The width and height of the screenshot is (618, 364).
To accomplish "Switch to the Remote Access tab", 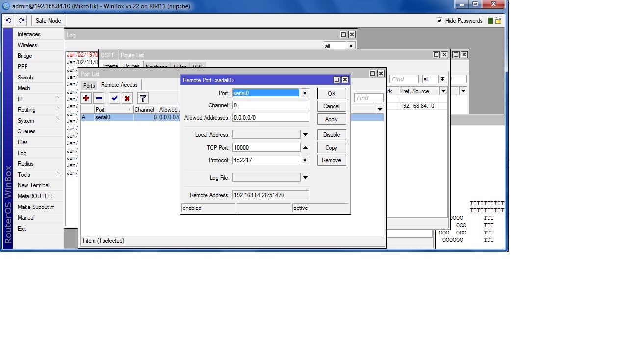I will pyautogui.click(x=119, y=85).
